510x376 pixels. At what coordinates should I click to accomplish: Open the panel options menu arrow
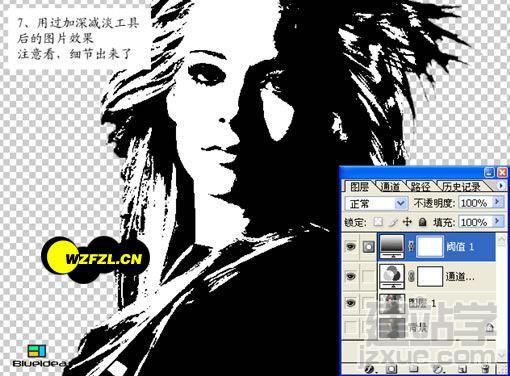pyautogui.click(x=501, y=185)
